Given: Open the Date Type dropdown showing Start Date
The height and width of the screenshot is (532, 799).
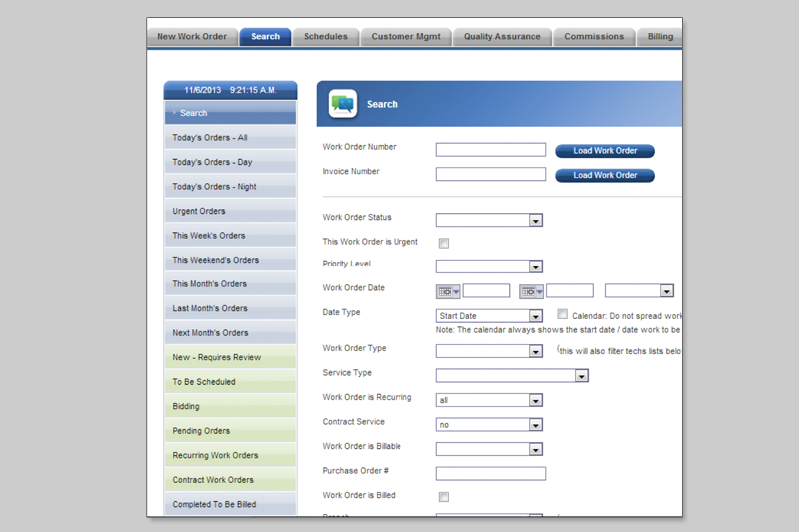Looking at the screenshot, I should (x=535, y=316).
